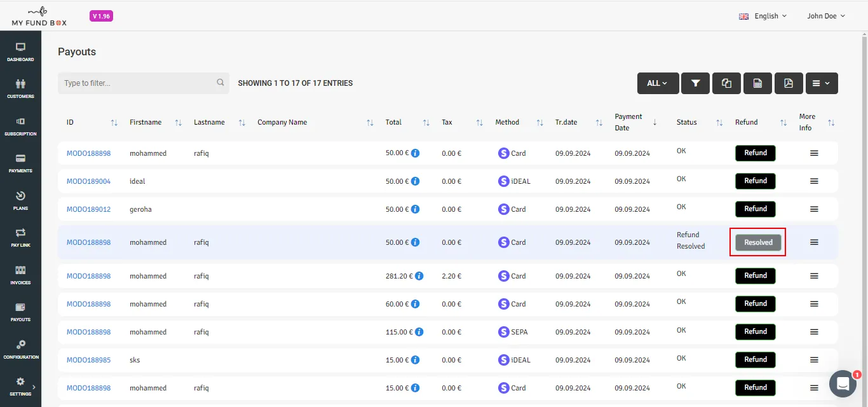The image size is (868, 407).
Task: Refund the SEPA payout of 115.00 €
Action: coord(756,332)
